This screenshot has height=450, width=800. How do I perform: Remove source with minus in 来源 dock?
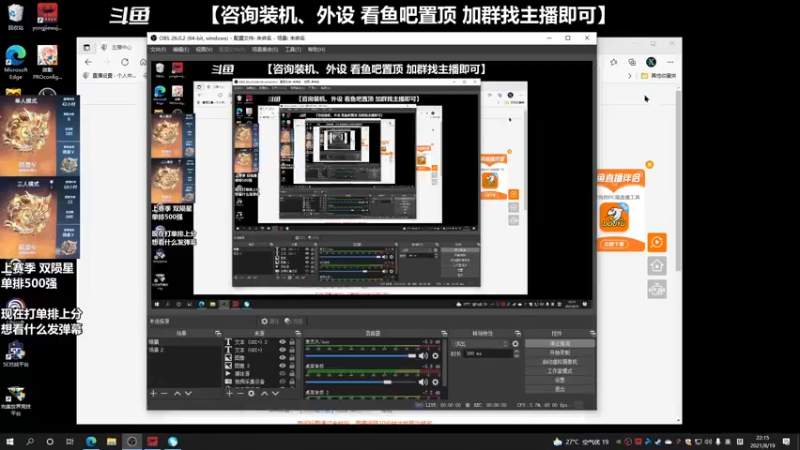point(240,393)
